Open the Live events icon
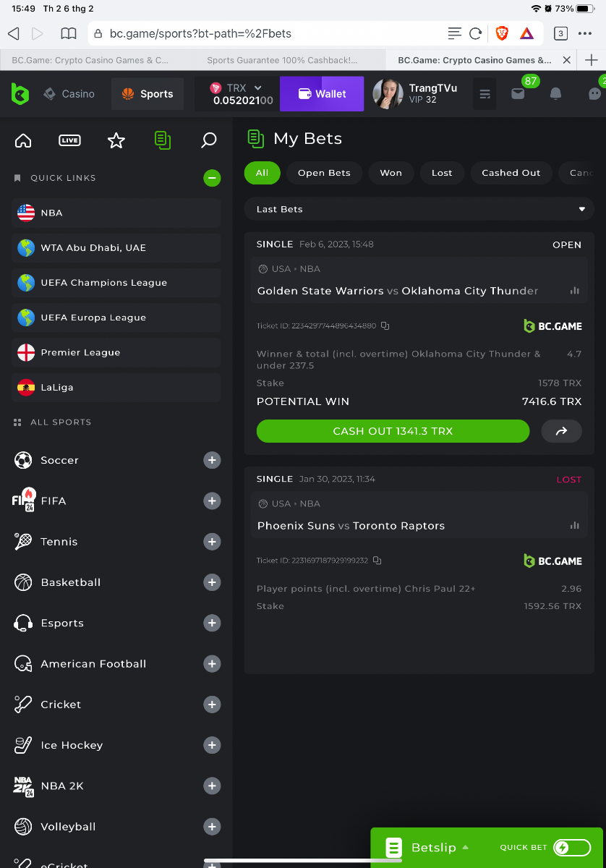The width and height of the screenshot is (606, 868). pos(69,140)
